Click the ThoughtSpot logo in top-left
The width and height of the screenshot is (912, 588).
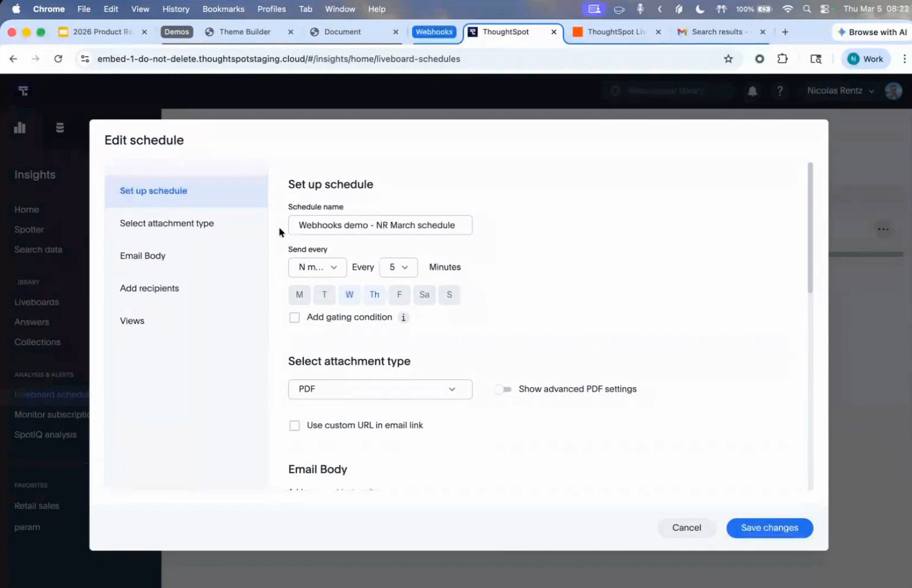(x=23, y=91)
